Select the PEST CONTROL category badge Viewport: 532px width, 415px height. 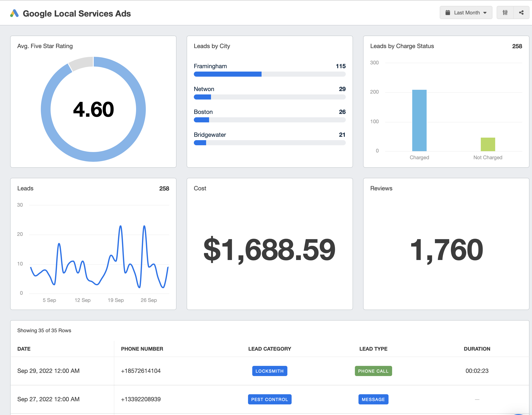269,399
